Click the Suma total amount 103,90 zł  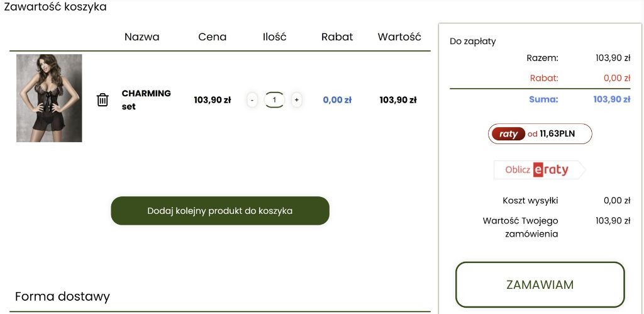point(611,99)
